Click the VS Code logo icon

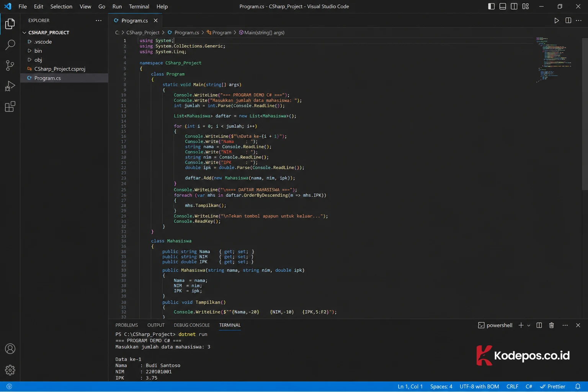pyautogui.click(x=8, y=7)
